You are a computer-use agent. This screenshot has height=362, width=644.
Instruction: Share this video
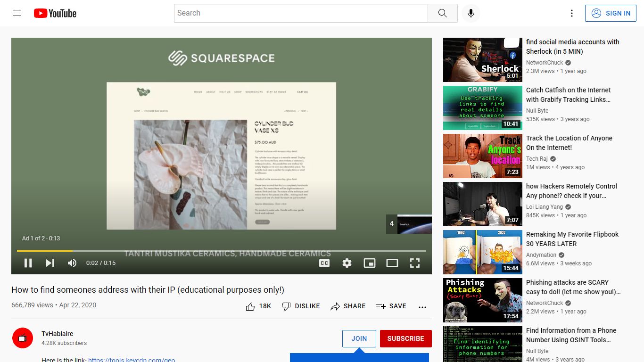pyautogui.click(x=348, y=306)
